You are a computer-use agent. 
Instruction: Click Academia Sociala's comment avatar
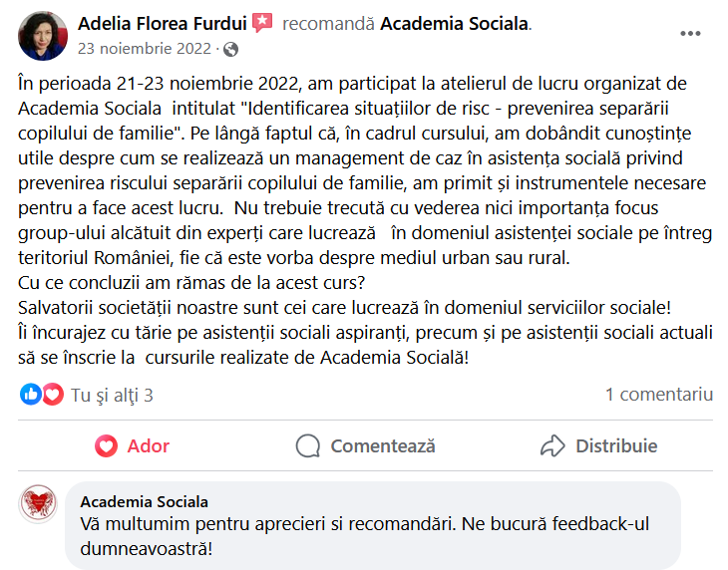[x=40, y=506]
